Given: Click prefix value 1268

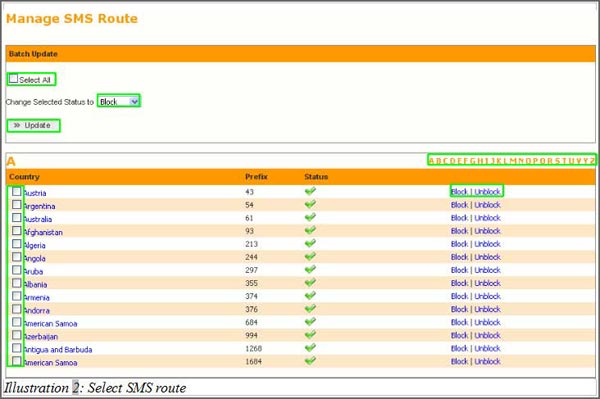Looking at the screenshot, I should [254, 349].
